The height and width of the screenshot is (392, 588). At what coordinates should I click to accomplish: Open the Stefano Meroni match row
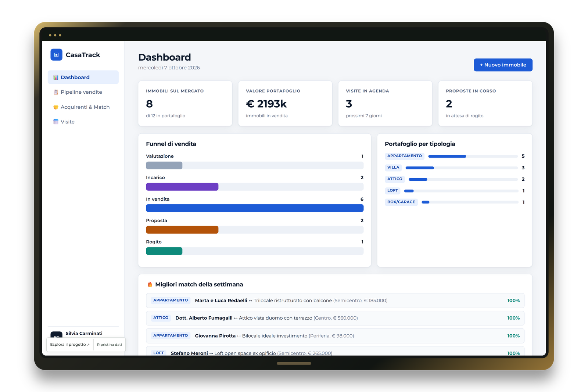coord(335,351)
